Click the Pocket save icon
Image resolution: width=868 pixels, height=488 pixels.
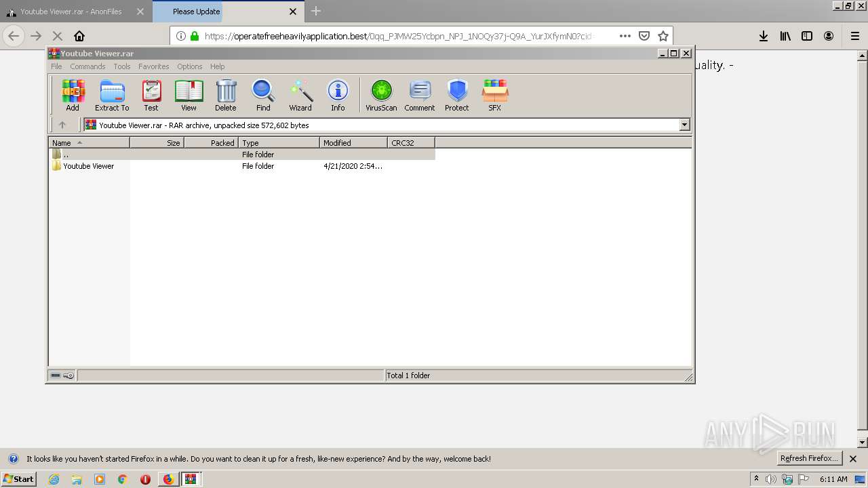coord(644,36)
